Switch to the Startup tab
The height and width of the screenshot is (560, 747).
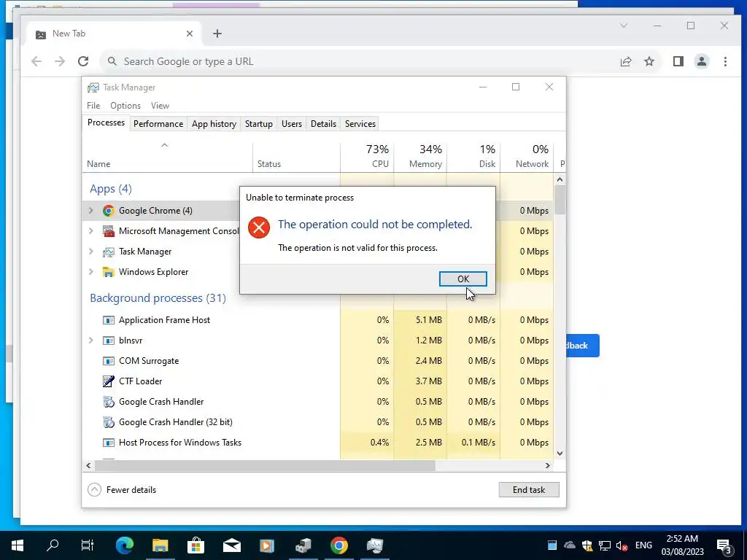click(259, 124)
